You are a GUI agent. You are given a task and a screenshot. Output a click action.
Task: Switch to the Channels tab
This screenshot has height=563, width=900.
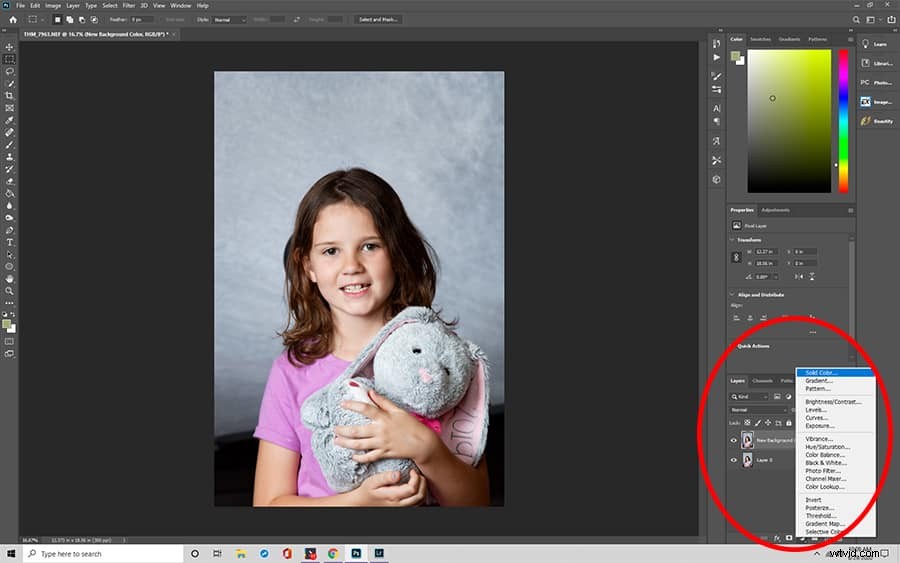pyautogui.click(x=762, y=380)
